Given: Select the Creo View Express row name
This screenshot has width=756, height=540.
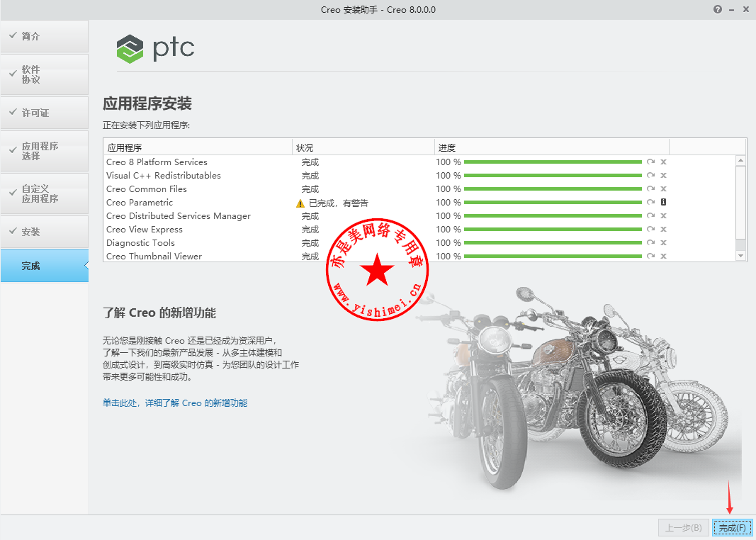Looking at the screenshot, I should coord(144,230).
